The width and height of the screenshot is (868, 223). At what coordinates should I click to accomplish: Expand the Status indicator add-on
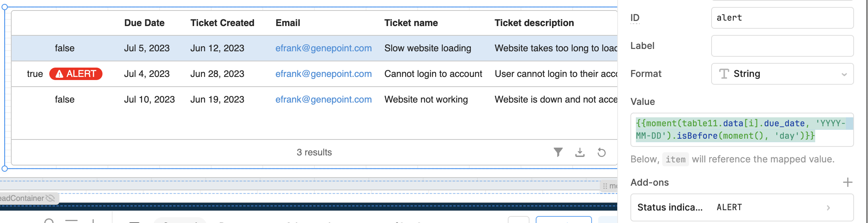[x=742, y=207]
